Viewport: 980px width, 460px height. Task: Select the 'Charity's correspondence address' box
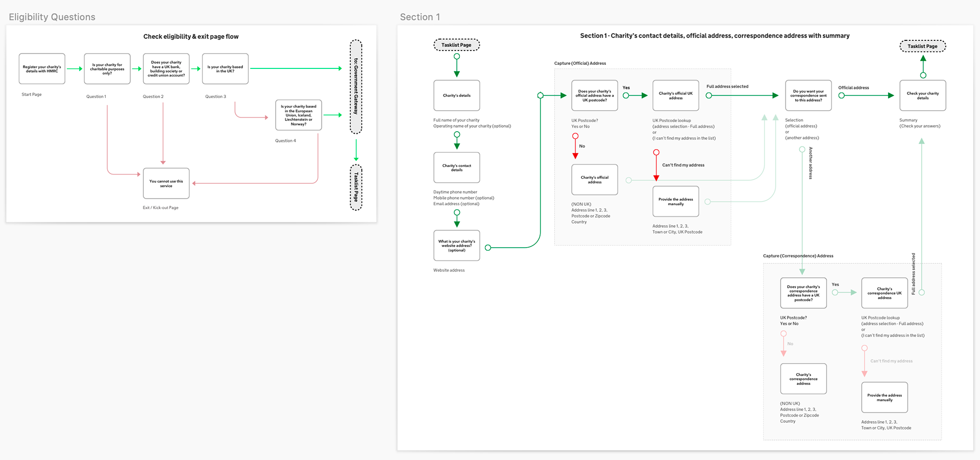click(x=803, y=379)
